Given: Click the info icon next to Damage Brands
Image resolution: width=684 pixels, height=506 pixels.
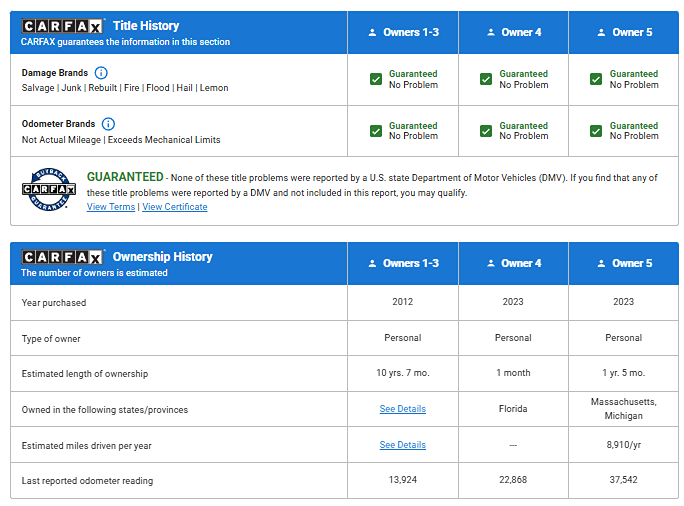Looking at the screenshot, I should point(101,73).
